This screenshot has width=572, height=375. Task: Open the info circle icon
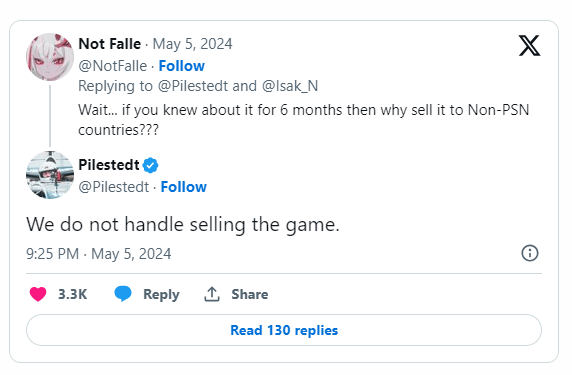point(530,253)
